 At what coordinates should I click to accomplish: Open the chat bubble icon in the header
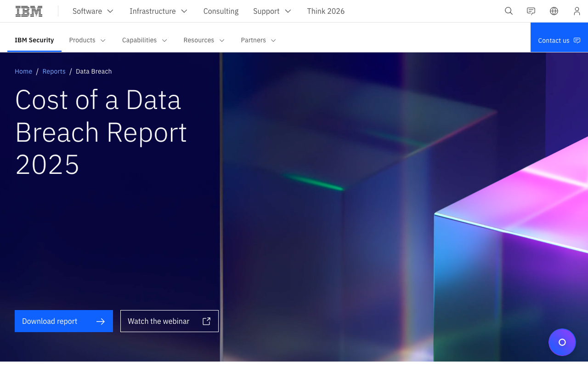click(x=531, y=11)
